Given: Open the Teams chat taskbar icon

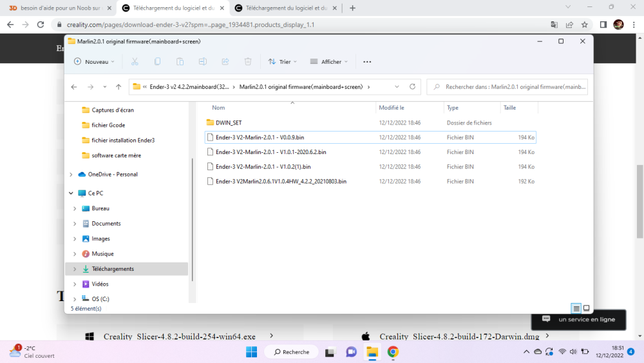Looking at the screenshot, I should [351, 352].
